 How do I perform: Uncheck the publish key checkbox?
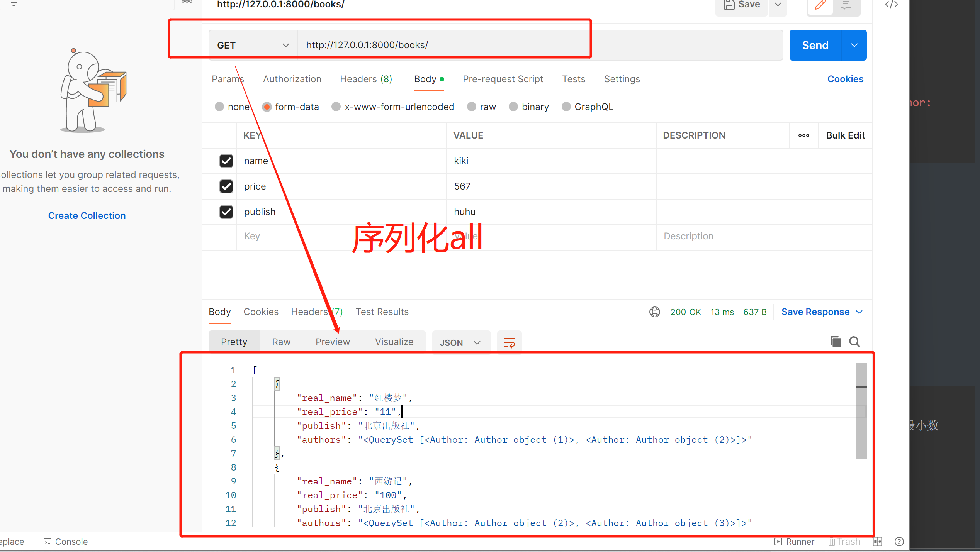226,212
